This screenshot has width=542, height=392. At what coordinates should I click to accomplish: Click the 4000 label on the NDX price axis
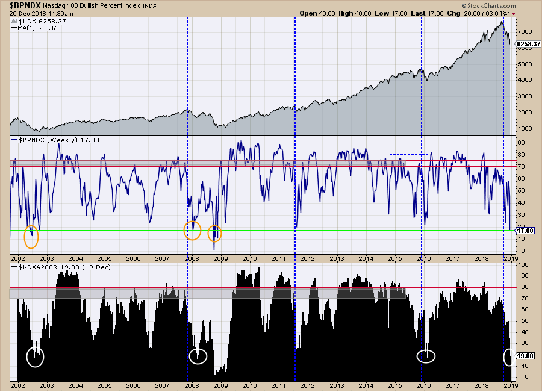pyautogui.click(x=525, y=80)
